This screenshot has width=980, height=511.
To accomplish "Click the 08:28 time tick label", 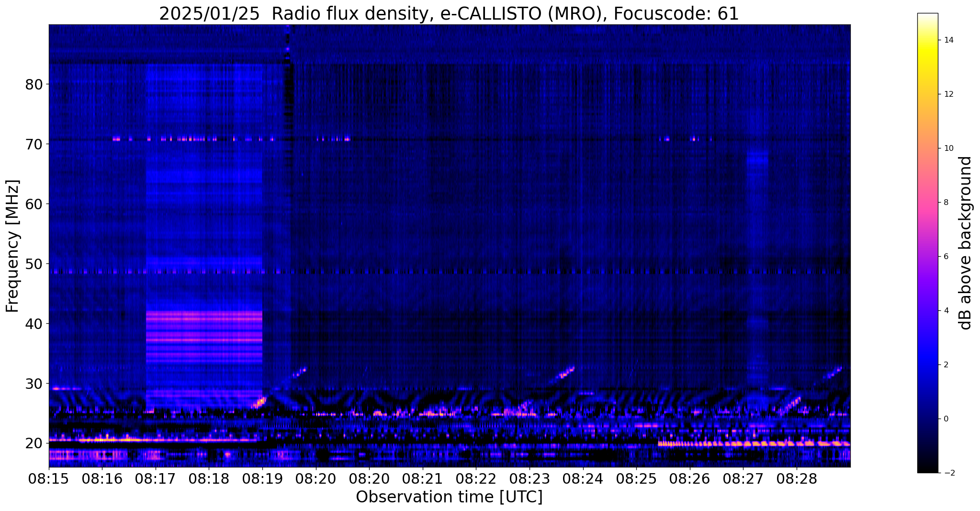I will pos(797,479).
